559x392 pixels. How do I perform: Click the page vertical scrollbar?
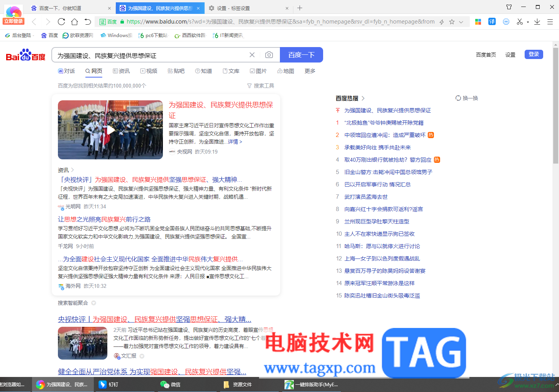tap(556, 106)
